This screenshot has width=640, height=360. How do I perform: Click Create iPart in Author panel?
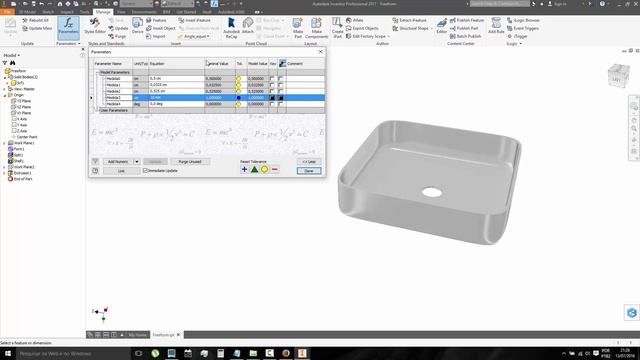[x=337, y=28]
